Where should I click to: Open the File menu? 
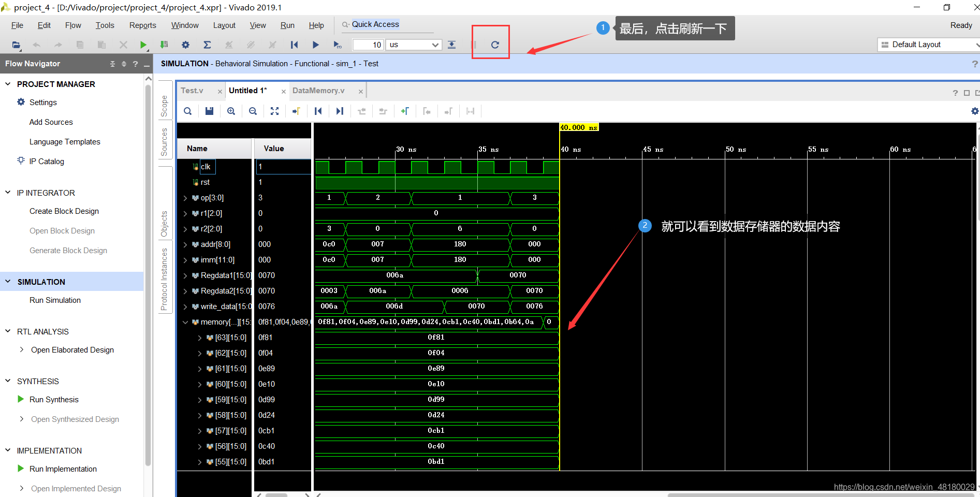(17, 25)
